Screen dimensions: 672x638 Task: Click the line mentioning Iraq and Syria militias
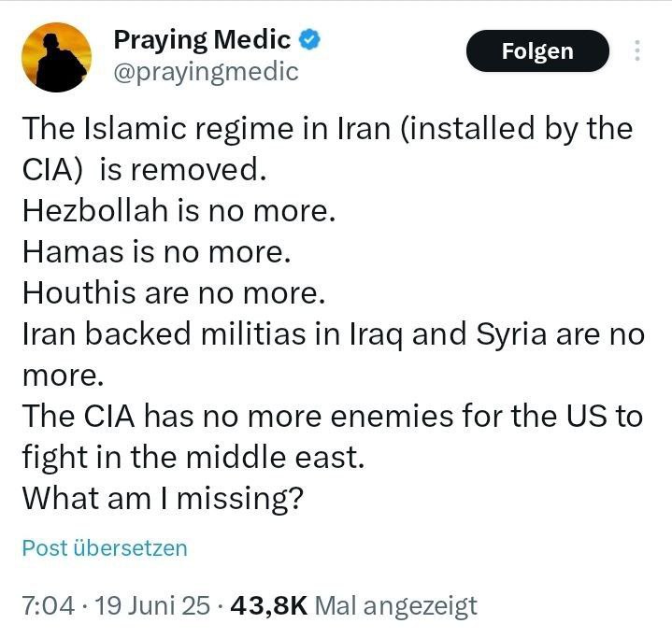click(334, 334)
